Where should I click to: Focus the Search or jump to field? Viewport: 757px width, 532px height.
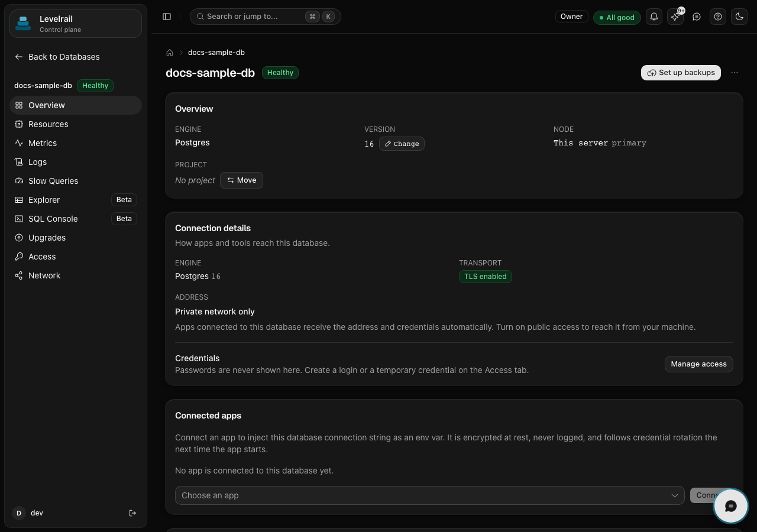click(x=266, y=17)
